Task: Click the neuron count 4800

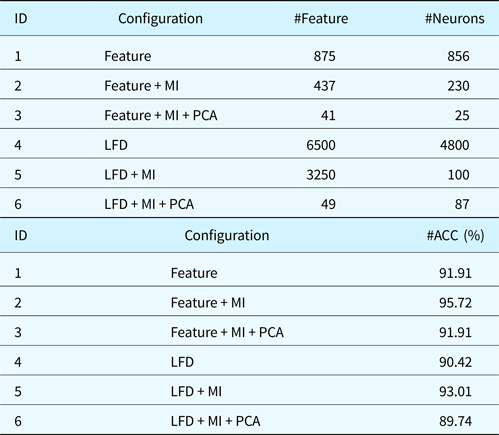Action: [455, 145]
